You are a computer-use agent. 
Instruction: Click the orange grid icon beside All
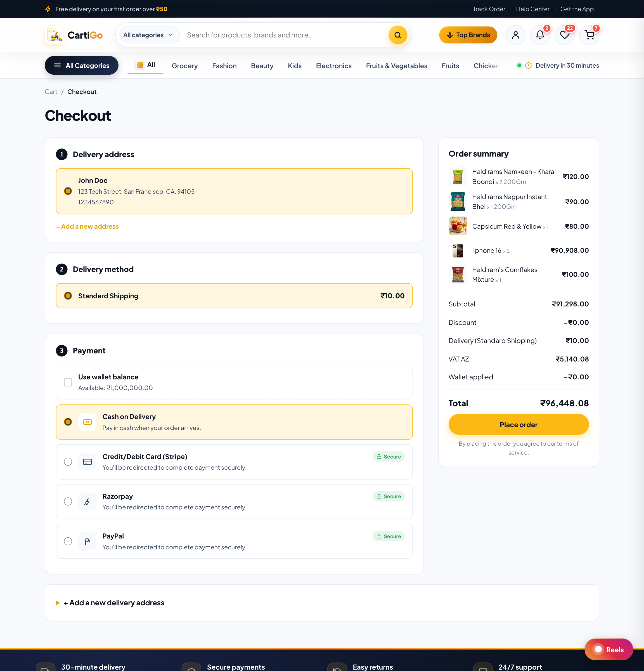140,65
